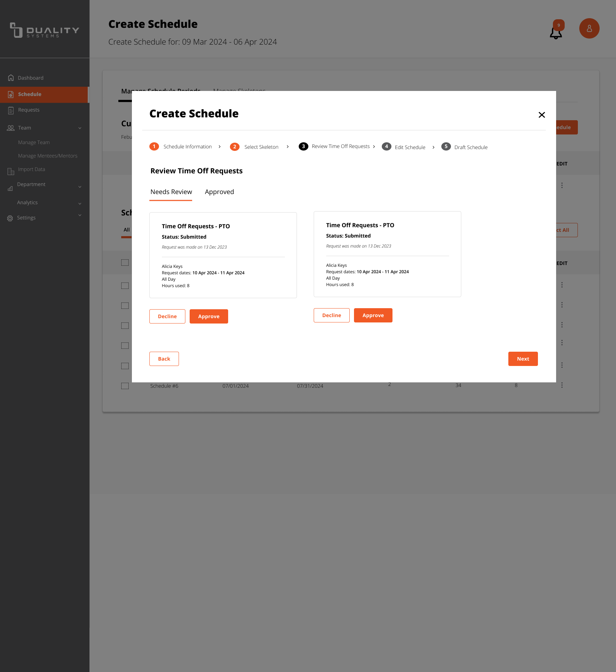Click the Settings gear icon
Image resolution: width=616 pixels, height=672 pixels.
(10, 218)
